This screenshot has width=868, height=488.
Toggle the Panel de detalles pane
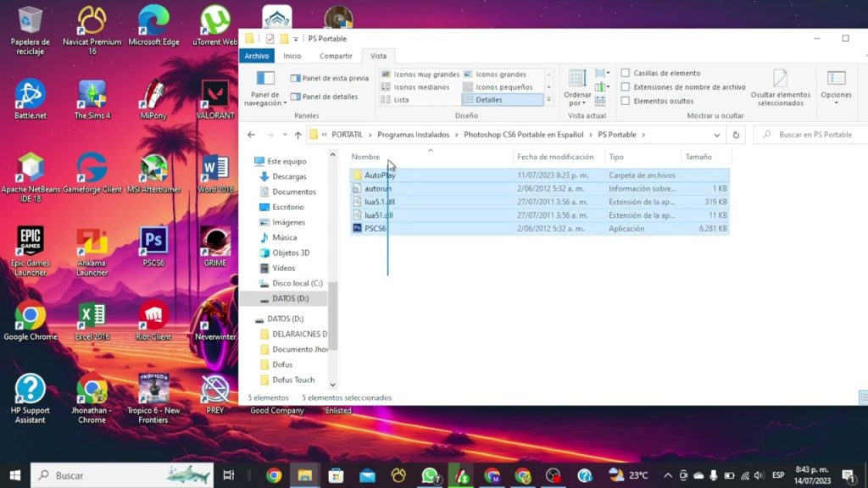point(324,97)
